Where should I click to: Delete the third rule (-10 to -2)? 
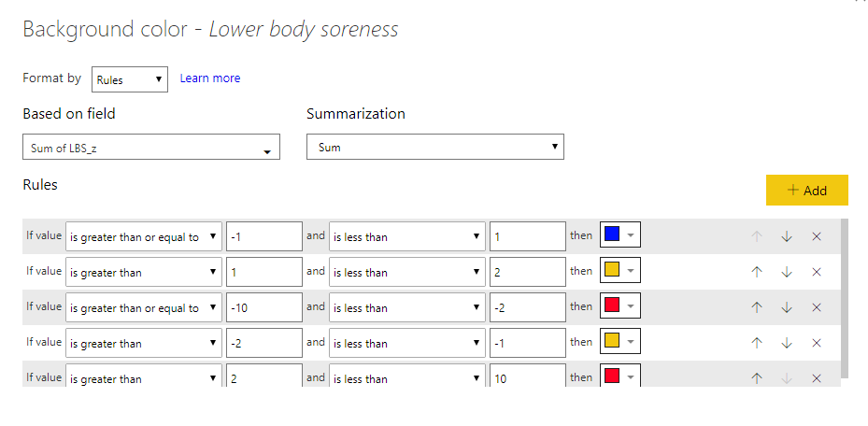coord(816,307)
